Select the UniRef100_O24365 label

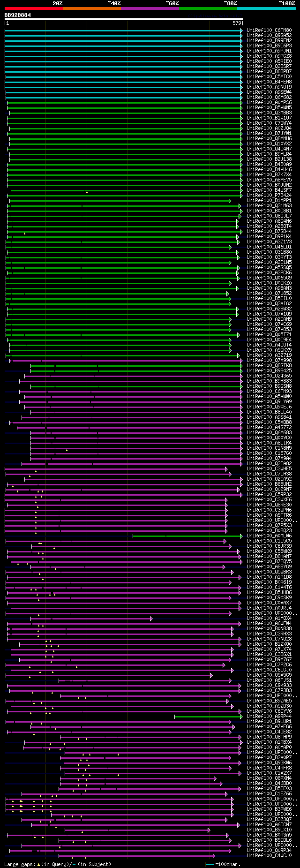click(269, 376)
